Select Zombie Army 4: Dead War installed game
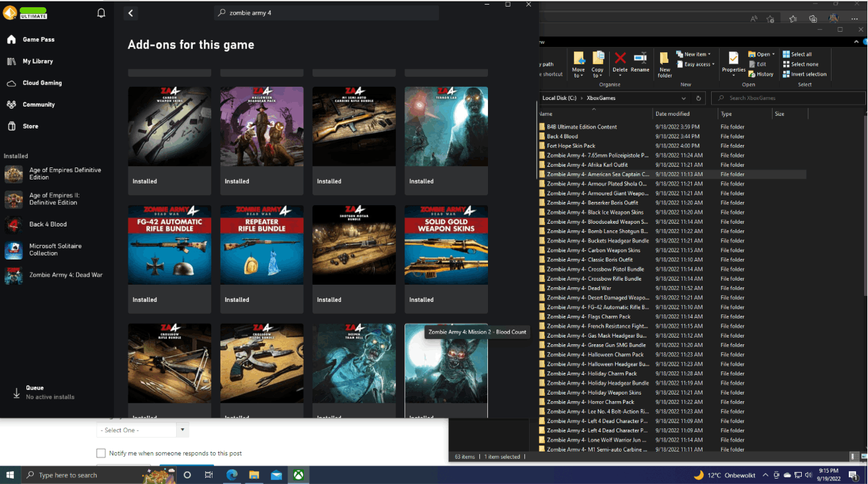Image resolution: width=868 pixels, height=484 pixels. (x=56, y=275)
